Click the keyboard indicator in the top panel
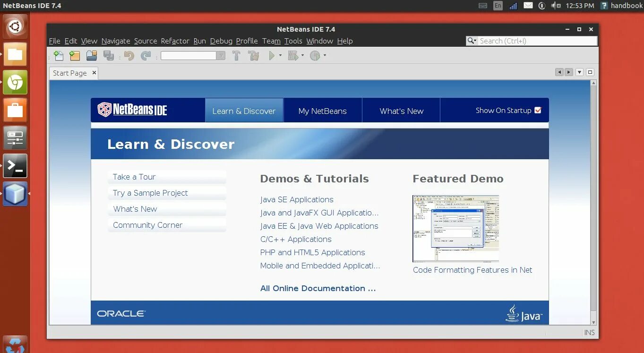 pos(483,6)
